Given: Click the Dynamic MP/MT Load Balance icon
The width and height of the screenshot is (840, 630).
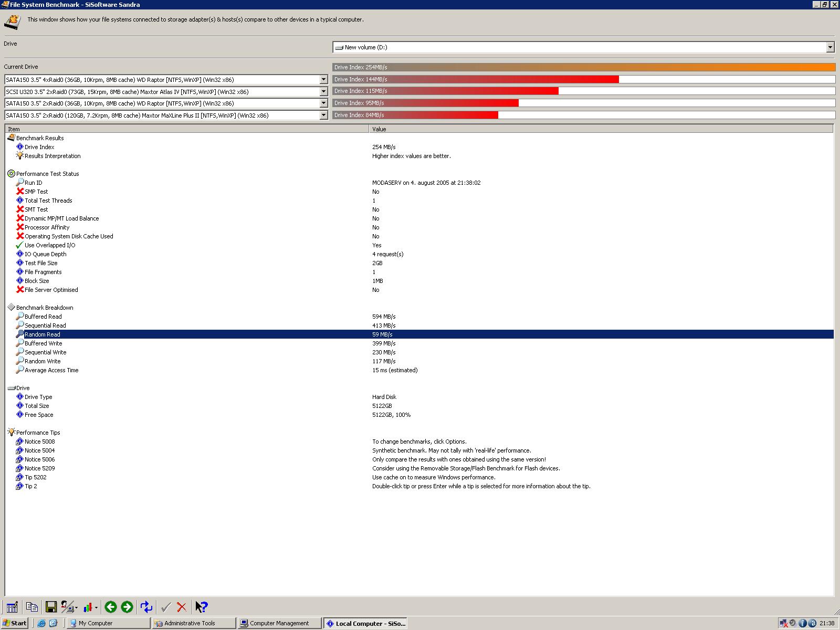Looking at the screenshot, I should click(20, 218).
